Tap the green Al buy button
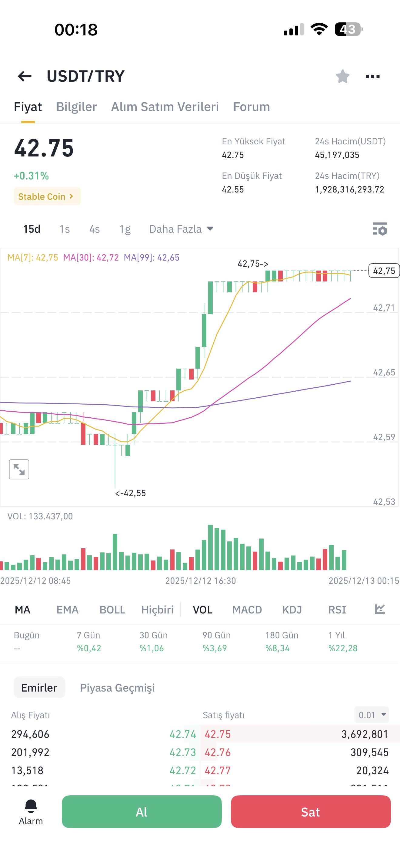The height and width of the screenshot is (868, 400). coord(142,811)
